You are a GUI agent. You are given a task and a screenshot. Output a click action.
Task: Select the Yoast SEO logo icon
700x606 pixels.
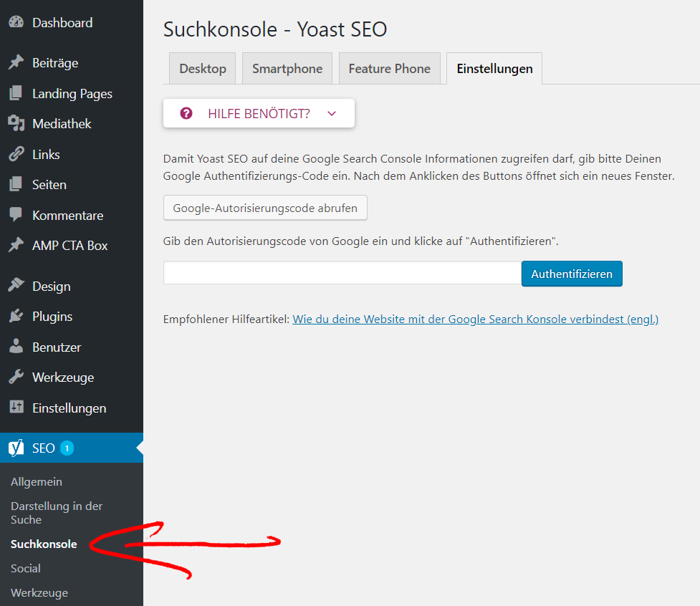[x=16, y=448]
